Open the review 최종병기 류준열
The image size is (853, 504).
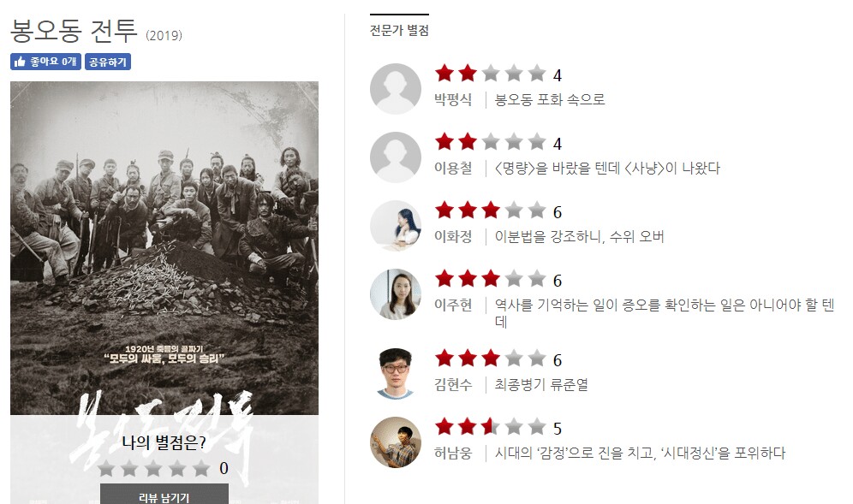[541, 384]
